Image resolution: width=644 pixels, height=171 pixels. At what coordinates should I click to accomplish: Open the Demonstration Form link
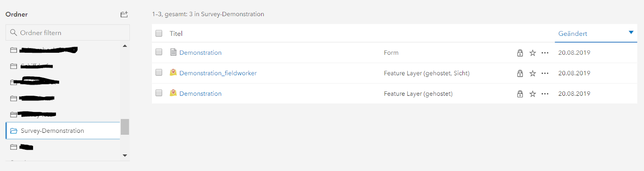[x=200, y=53]
